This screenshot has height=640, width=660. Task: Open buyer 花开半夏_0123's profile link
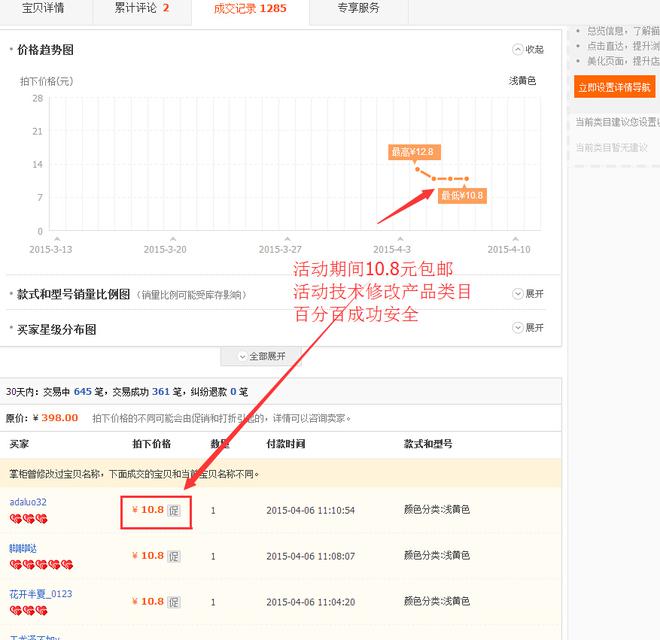41,594
